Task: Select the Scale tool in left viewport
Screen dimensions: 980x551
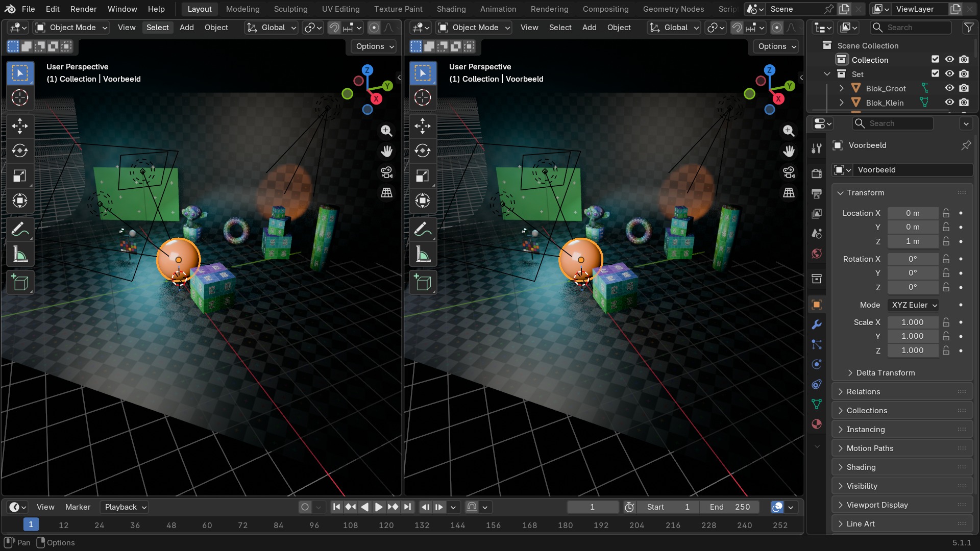Action: tap(20, 176)
